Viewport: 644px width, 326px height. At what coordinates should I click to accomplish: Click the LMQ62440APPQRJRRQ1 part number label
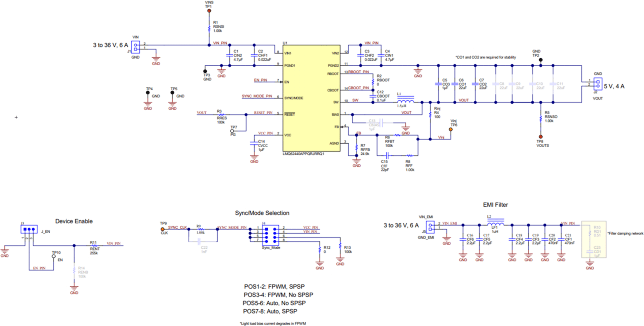pos(303,154)
